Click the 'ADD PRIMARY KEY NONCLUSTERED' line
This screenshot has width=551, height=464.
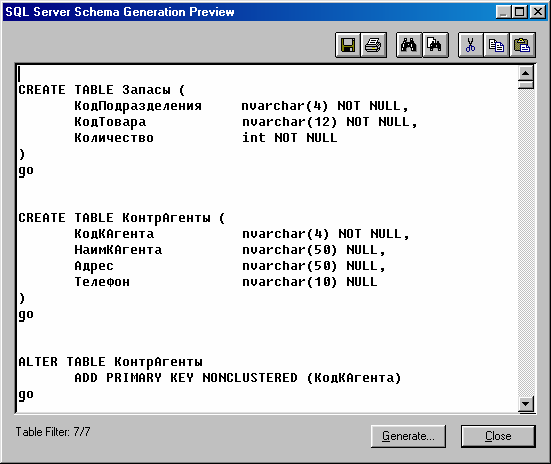click(x=238, y=378)
